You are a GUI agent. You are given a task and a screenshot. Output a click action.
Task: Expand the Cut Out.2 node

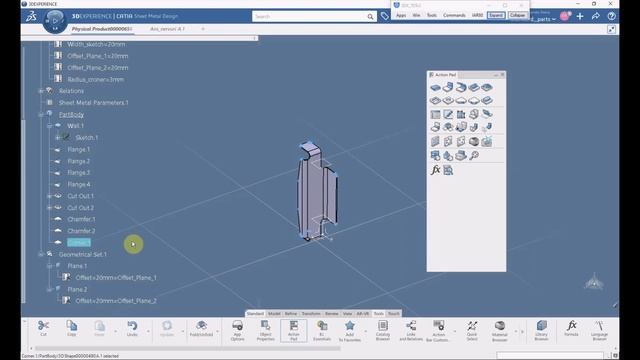tap(49, 208)
